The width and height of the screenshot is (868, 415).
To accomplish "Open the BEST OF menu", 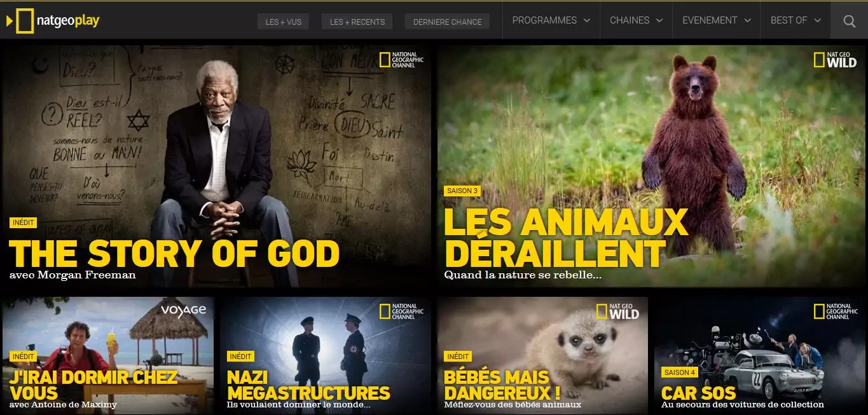I will click(796, 20).
